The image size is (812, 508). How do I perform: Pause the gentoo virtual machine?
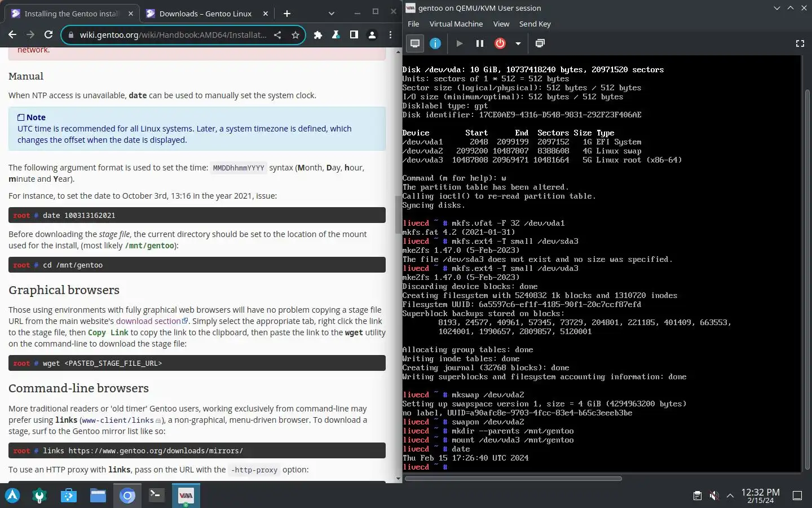479,43
